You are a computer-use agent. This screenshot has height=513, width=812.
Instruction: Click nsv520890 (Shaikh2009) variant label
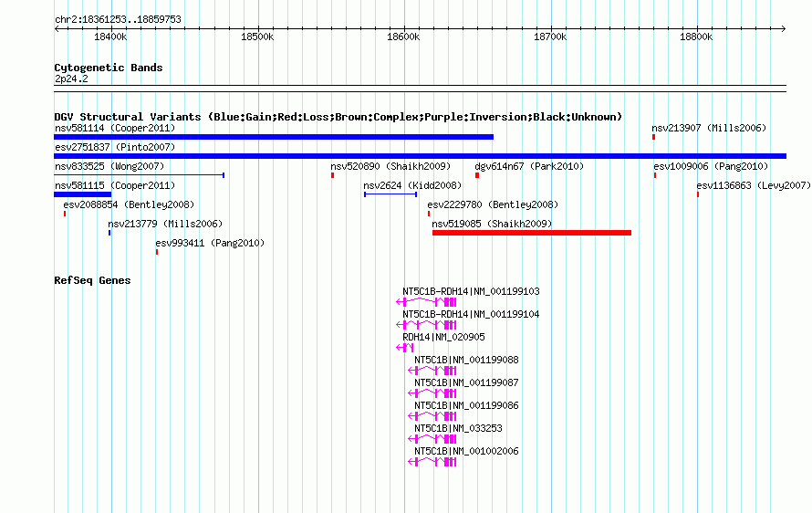[x=390, y=166]
